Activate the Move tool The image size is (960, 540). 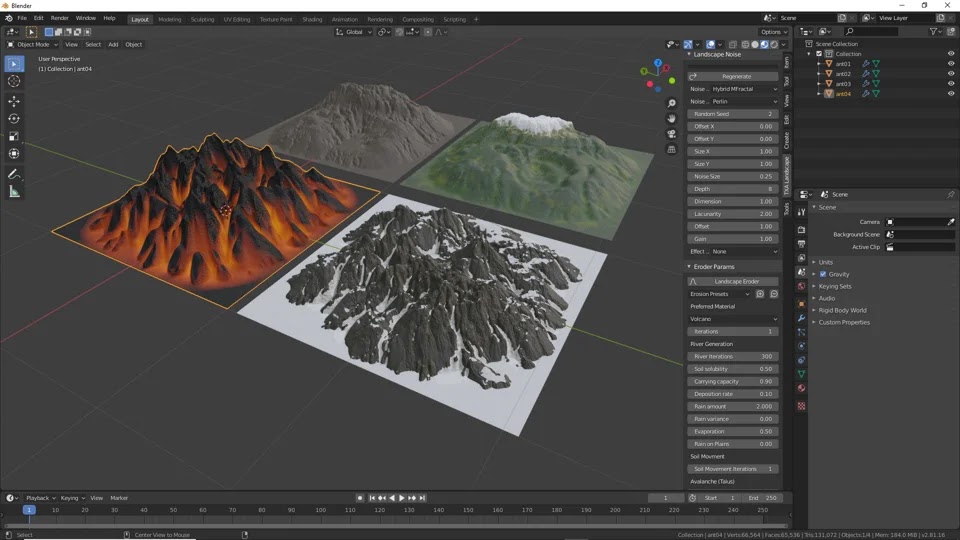pyautogui.click(x=14, y=101)
